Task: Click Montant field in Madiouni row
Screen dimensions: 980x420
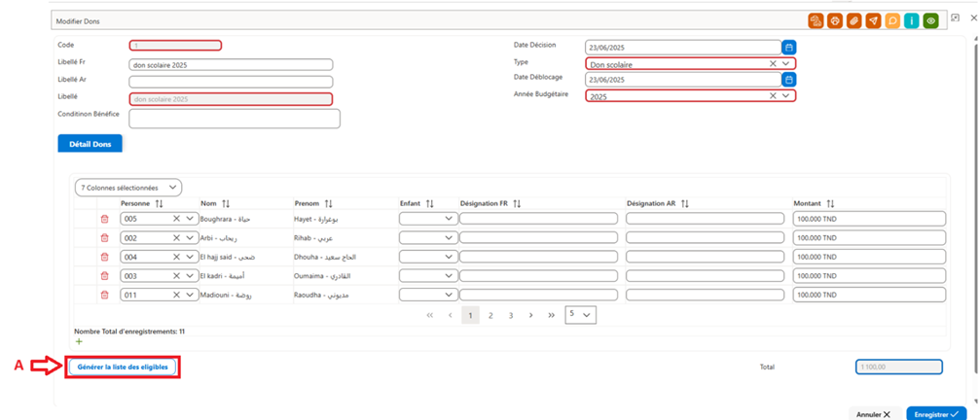Action: [869, 295]
